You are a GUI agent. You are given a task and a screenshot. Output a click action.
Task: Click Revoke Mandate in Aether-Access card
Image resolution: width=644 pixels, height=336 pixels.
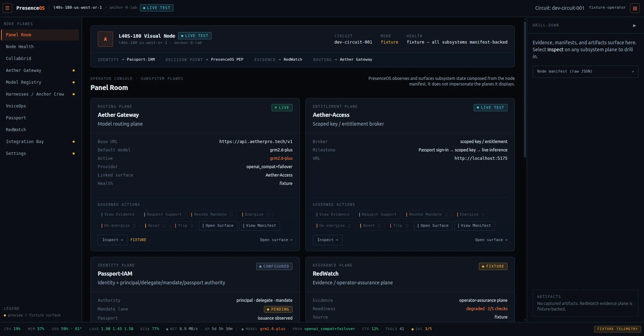[x=427, y=215]
